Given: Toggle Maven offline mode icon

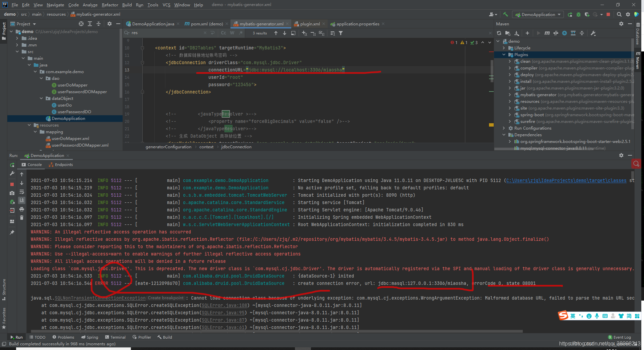Looking at the screenshot, I should point(565,33).
